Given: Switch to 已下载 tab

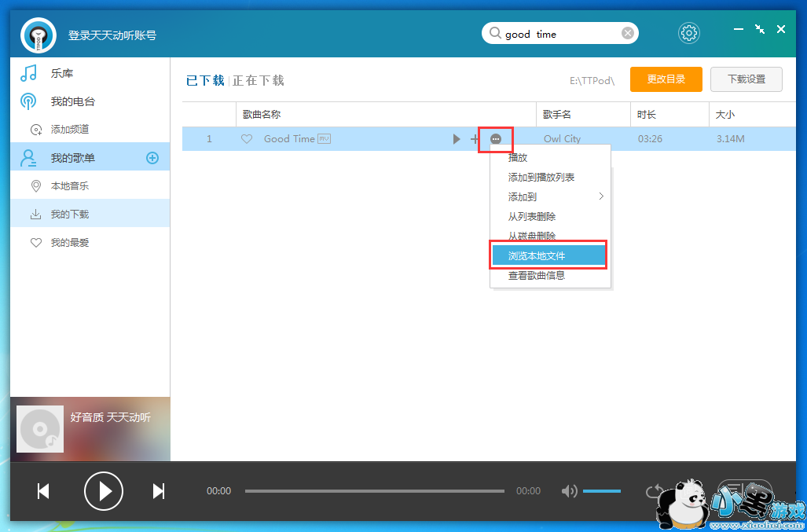Looking at the screenshot, I should tap(205, 80).
